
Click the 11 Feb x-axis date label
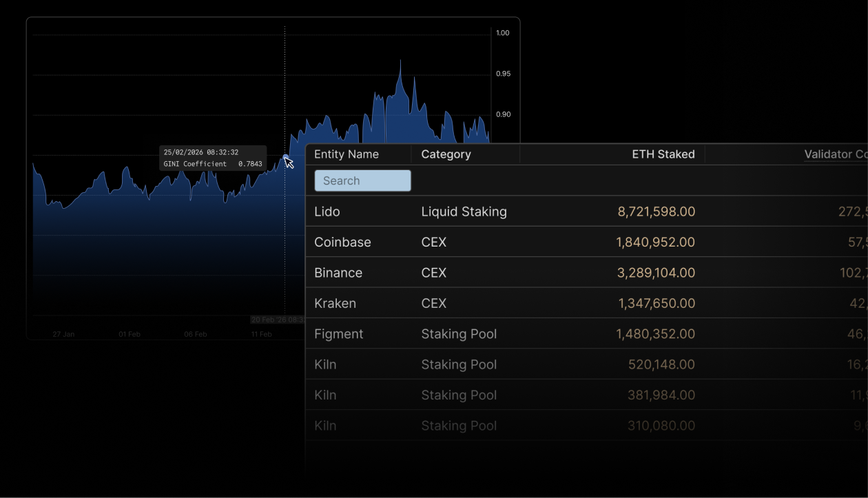pyautogui.click(x=261, y=334)
